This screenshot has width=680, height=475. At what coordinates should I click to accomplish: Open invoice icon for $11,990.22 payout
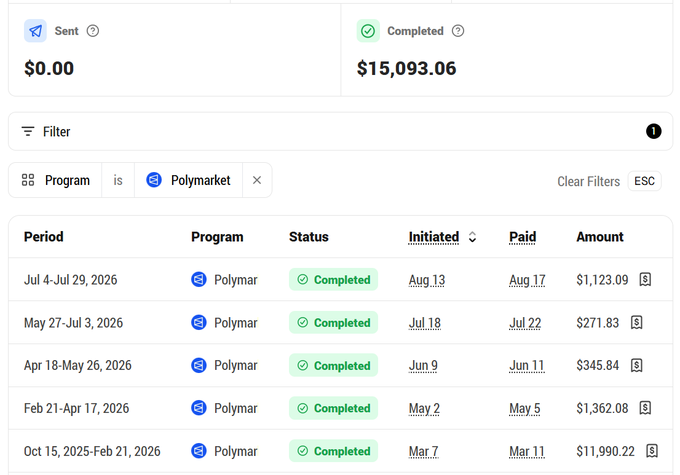[652, 451]
